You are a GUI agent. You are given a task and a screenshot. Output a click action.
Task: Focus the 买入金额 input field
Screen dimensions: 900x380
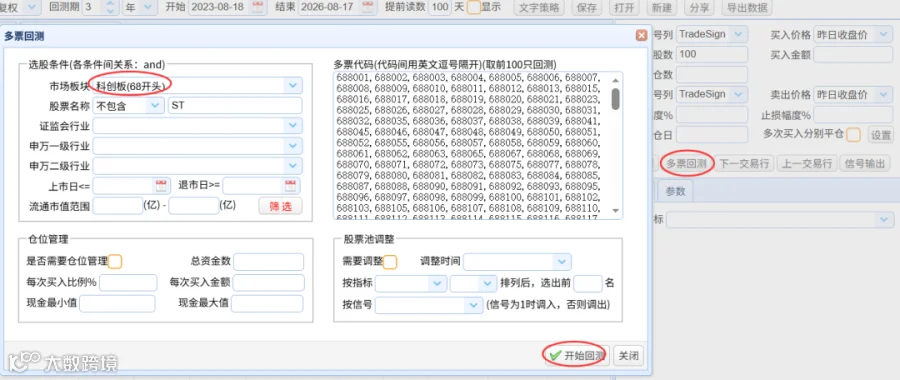[853, 54]
